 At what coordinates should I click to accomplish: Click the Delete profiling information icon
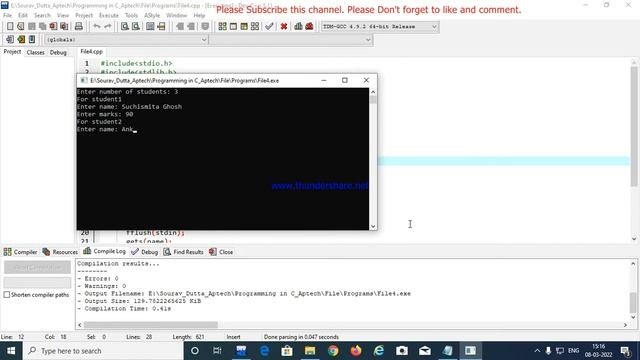309,27
